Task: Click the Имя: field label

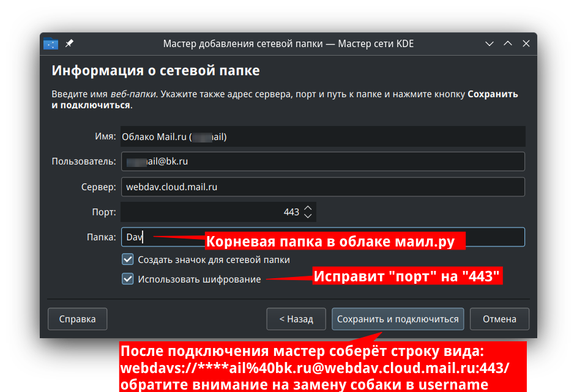Action: tap(105, 136)
